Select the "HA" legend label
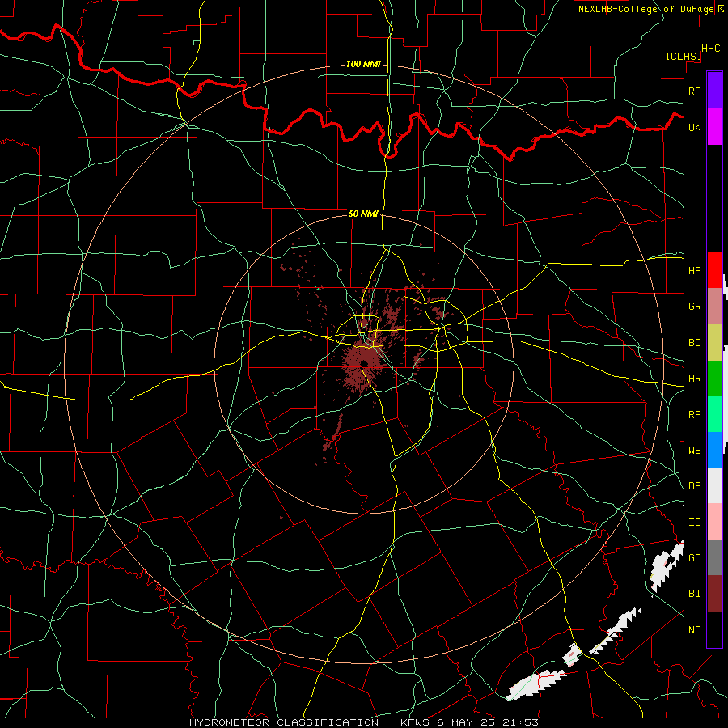The width and height of the screenshot is (728, 728). (x=694, y=271)
